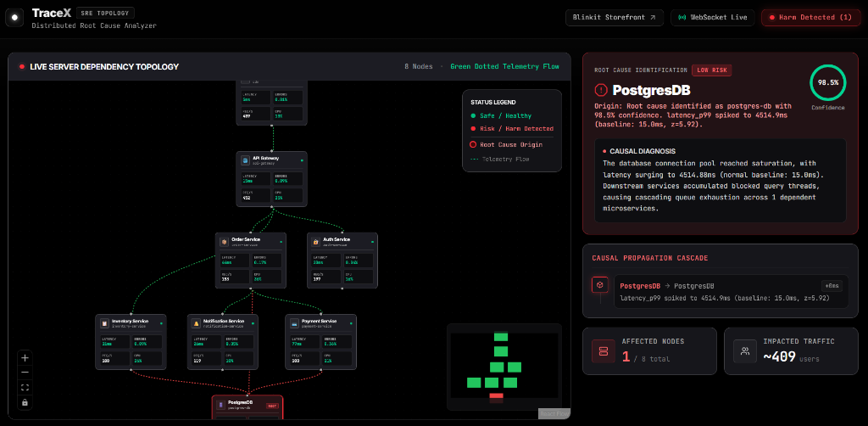Click the Impacted Traffic users icon

tap(745, 350)
